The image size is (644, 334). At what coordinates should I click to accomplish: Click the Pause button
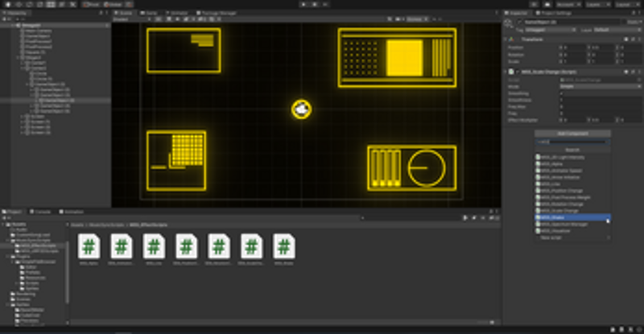[315, 5]
